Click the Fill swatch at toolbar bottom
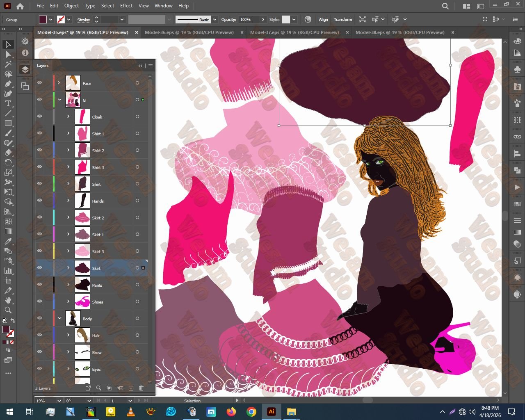Image resolution: width=525 pixels, height=420 pixels. pyautogui.click(x=6, y=329)
